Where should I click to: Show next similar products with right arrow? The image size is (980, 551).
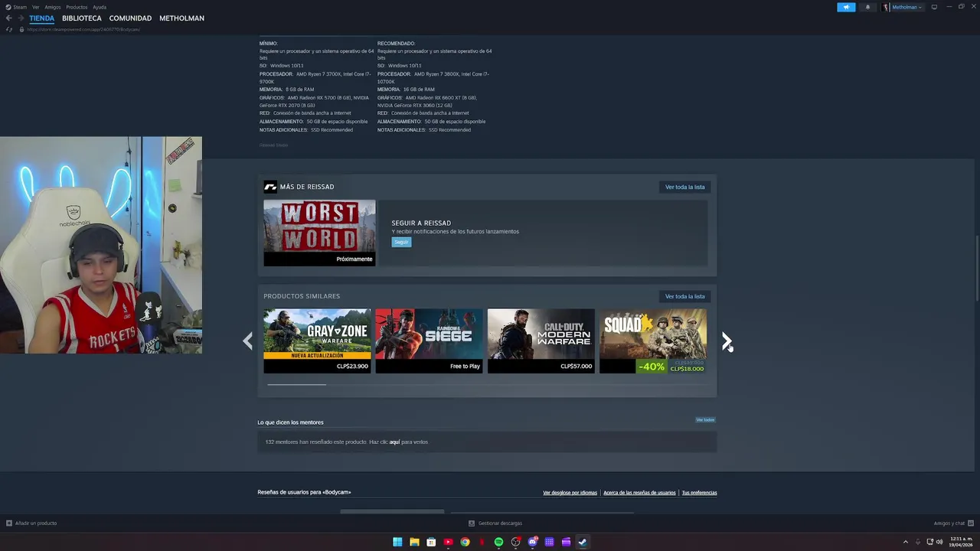pos(727,341)
